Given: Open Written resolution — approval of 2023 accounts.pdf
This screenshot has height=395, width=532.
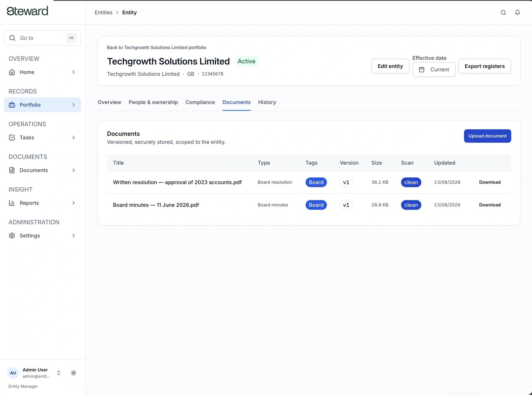Looking at the screenshot, I should click(x=177, y=182).
